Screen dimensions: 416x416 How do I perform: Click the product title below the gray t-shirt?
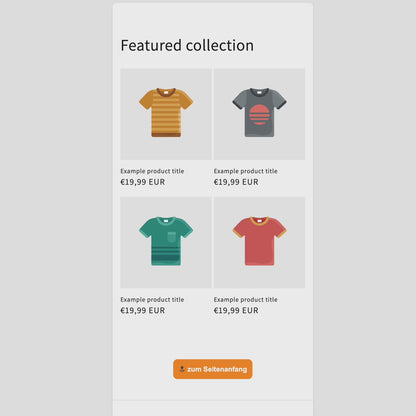[x=246, y=171]
